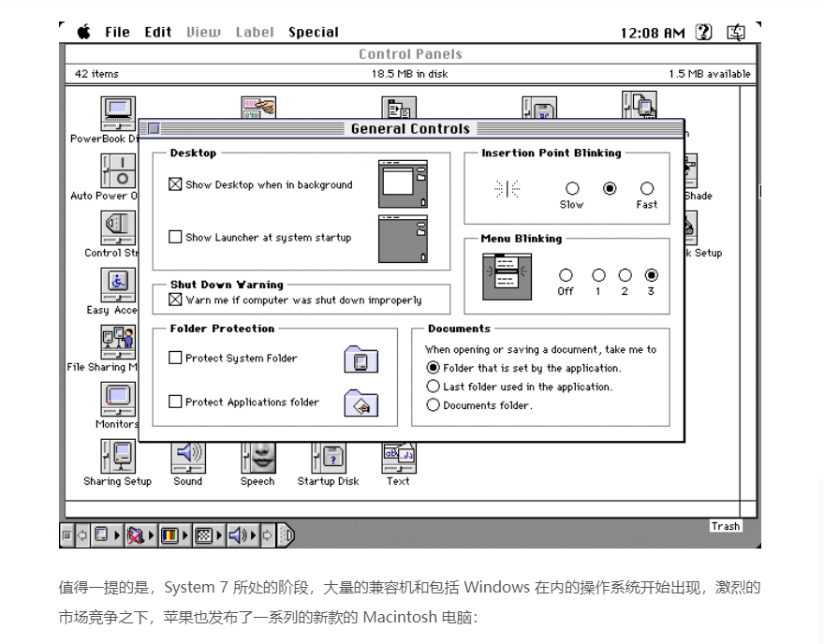Select the Easy Access control panel icon
The width and height of the screenshot is (824, 644).
click(118, 285)
